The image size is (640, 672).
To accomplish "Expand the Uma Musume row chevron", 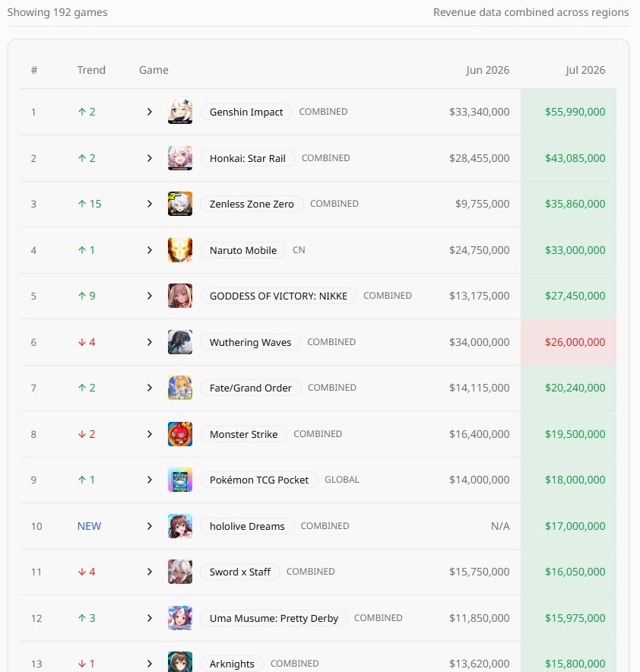I will 150,617.
